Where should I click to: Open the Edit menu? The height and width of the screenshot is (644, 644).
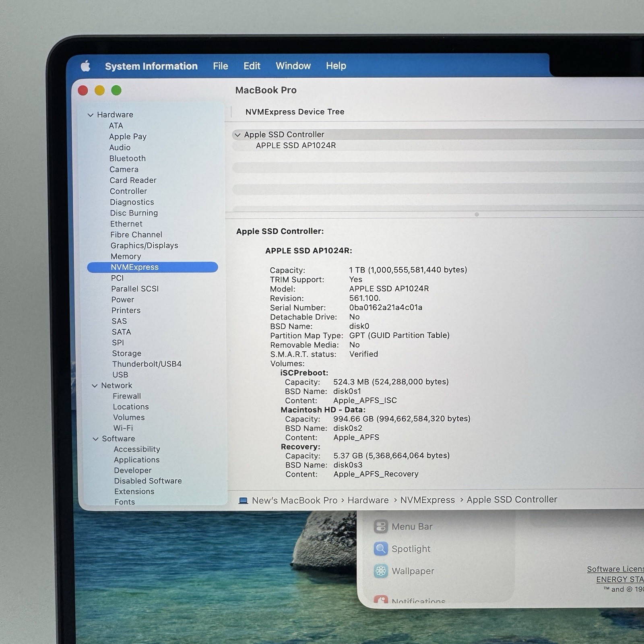coord(252,66)
